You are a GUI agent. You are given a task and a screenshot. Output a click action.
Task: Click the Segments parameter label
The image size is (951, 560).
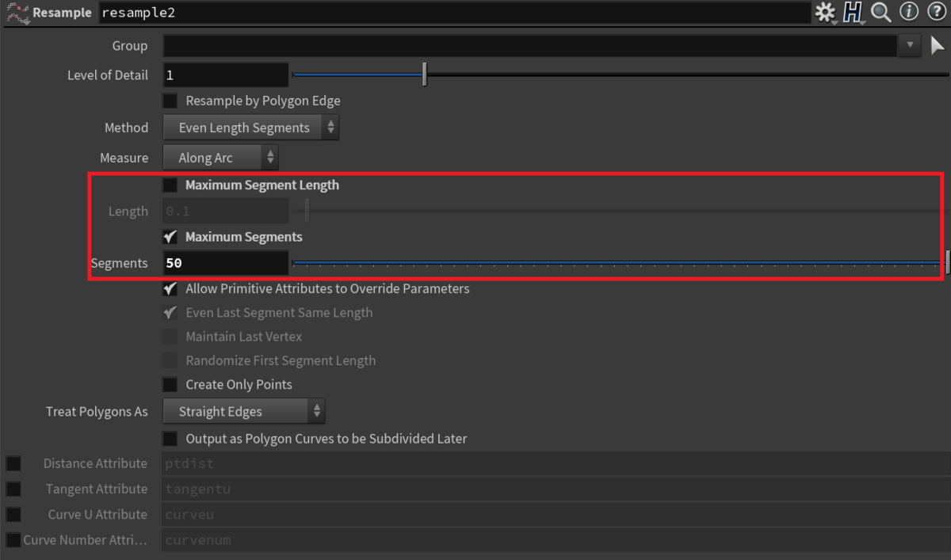point(120,263)
